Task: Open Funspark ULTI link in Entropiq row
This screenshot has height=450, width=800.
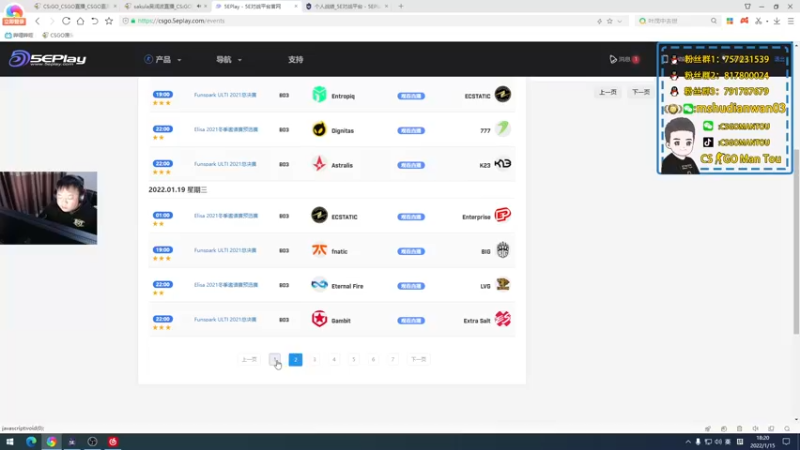Action: [x=225, y=95]
